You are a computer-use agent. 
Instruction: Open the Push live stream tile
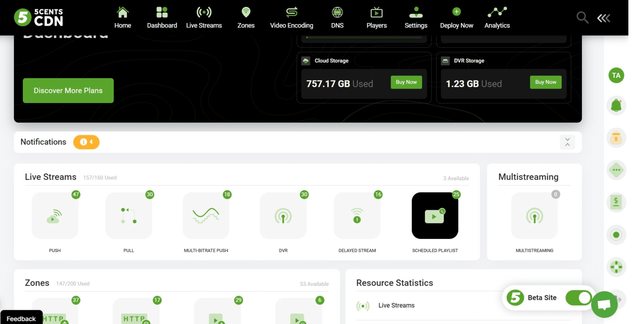55,216
